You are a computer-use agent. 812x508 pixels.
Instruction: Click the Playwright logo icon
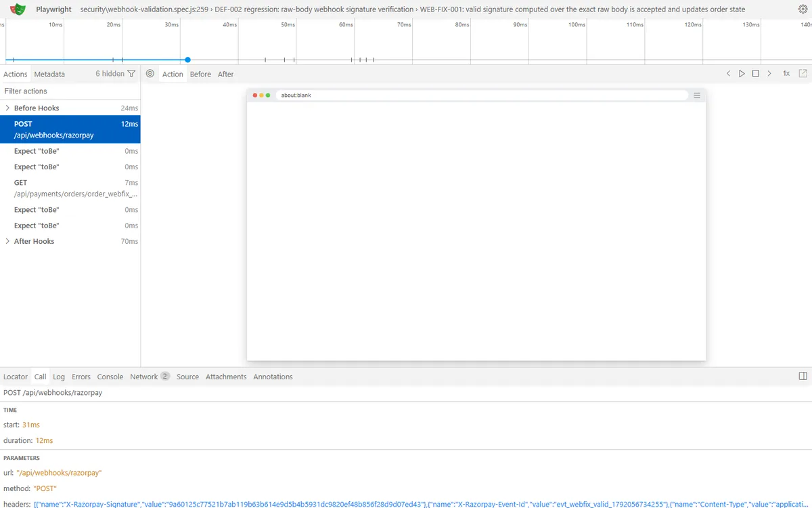coord(18,9)
